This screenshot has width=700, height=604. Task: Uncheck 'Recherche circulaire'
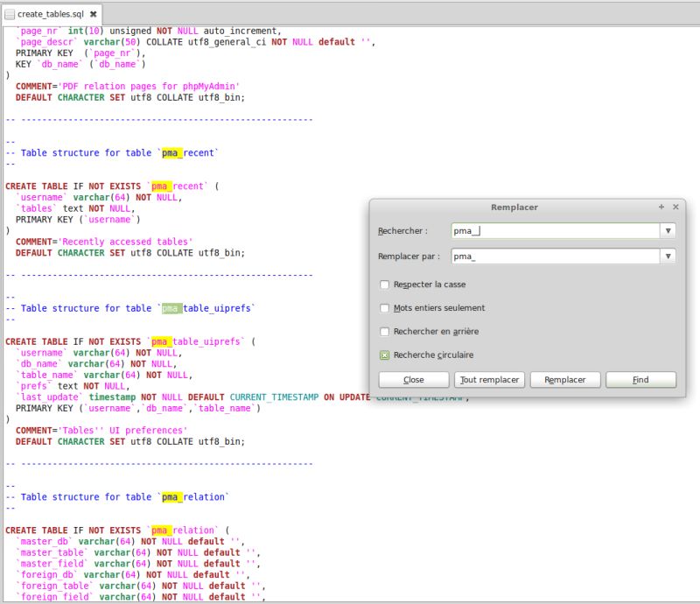[x=382, y=355]
